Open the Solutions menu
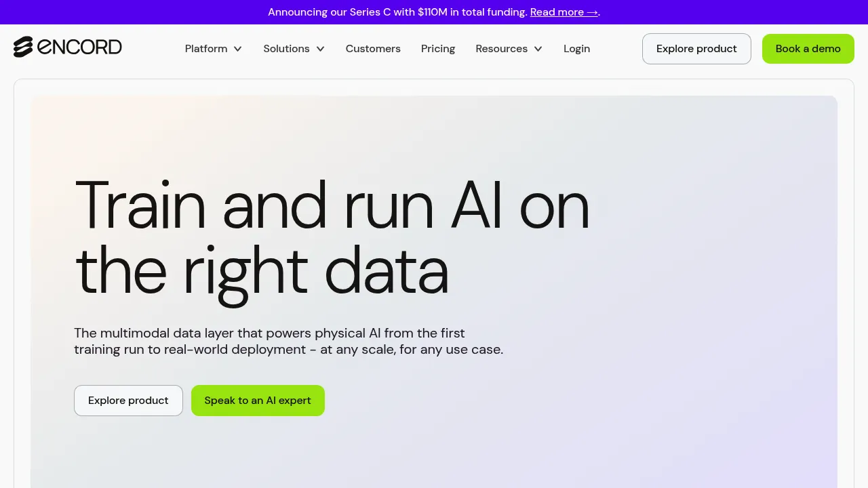This screenshot has height=488, width=868. [x=286, y=49]
